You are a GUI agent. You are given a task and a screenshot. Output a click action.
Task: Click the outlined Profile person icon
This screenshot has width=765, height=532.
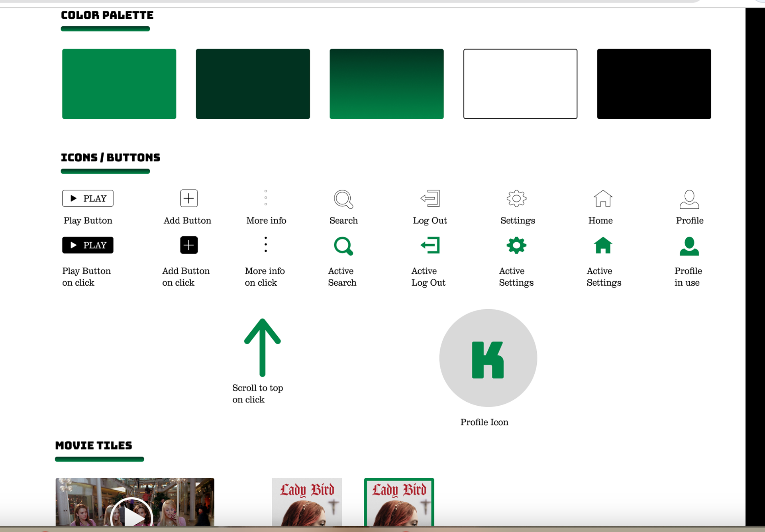point(689,199)
